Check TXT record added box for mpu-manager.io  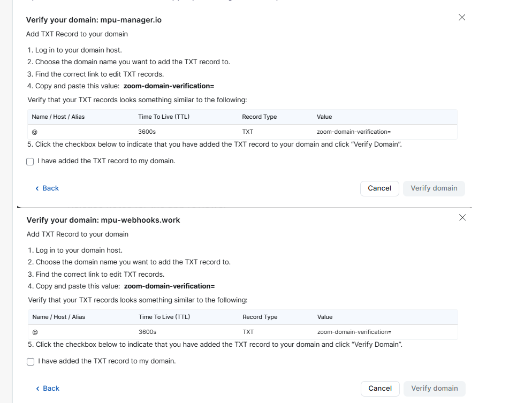[x=30, y=161]
